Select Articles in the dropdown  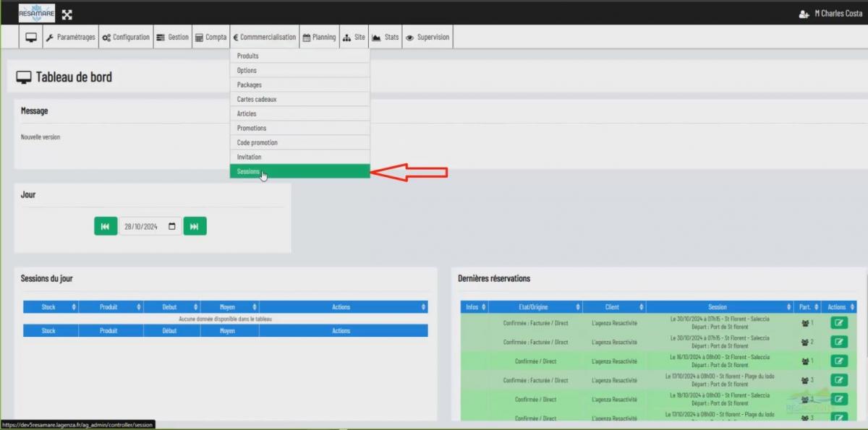coord(299,113)
